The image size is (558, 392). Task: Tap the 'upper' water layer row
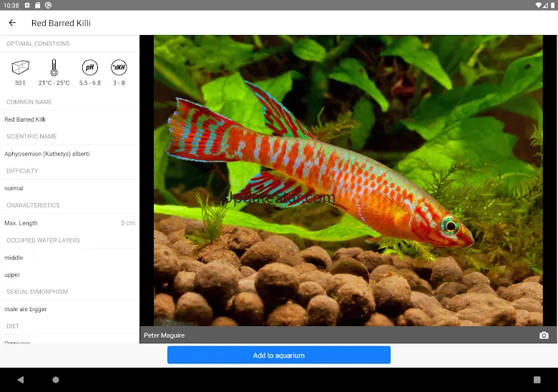[x=69, y=275]
